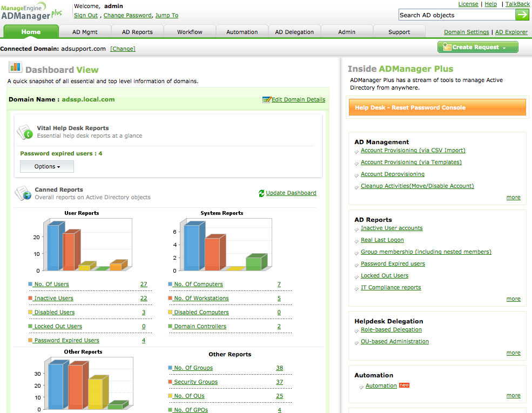The height and width of the screenshot is (413, 532).
Task: Click the red swatch next to Inactive Users
Action: point(30,298)
